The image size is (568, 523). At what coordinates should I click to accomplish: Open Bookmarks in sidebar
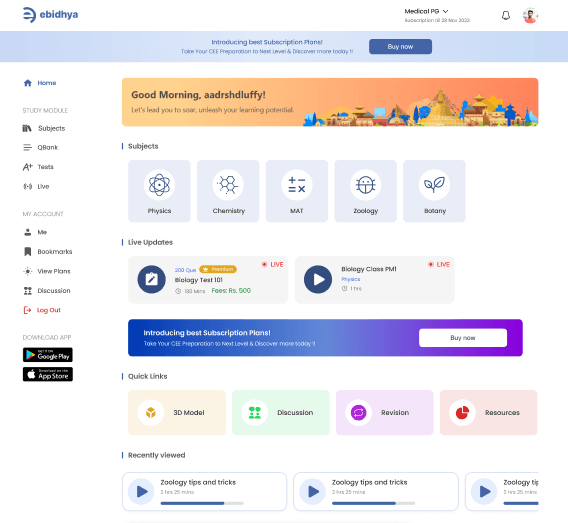(47, 252)
